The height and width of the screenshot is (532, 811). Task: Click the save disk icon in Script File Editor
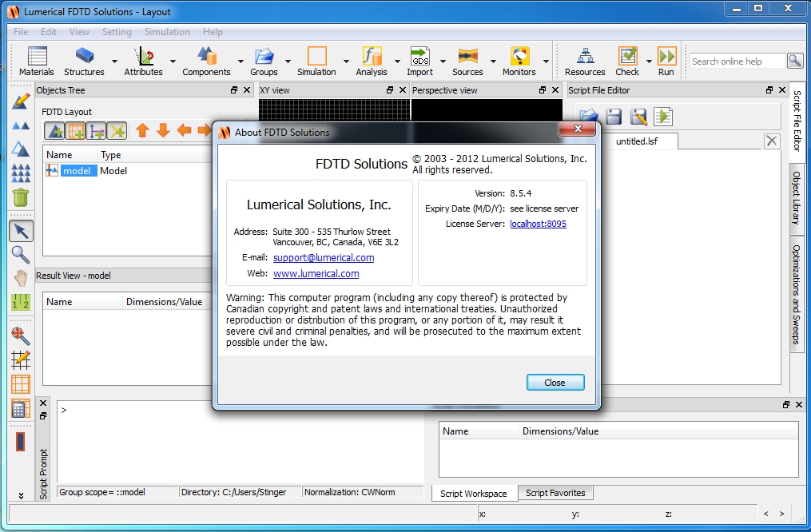(614, 117)
